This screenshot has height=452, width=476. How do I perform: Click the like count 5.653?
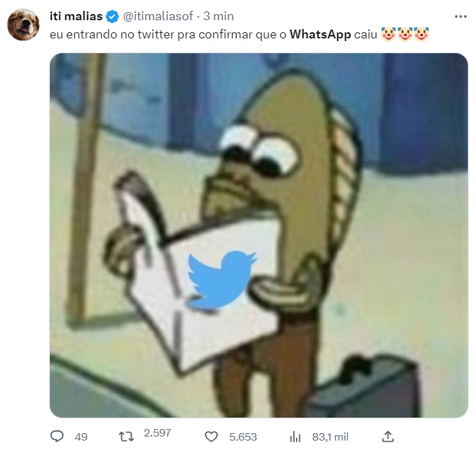(x=243, y=437)
